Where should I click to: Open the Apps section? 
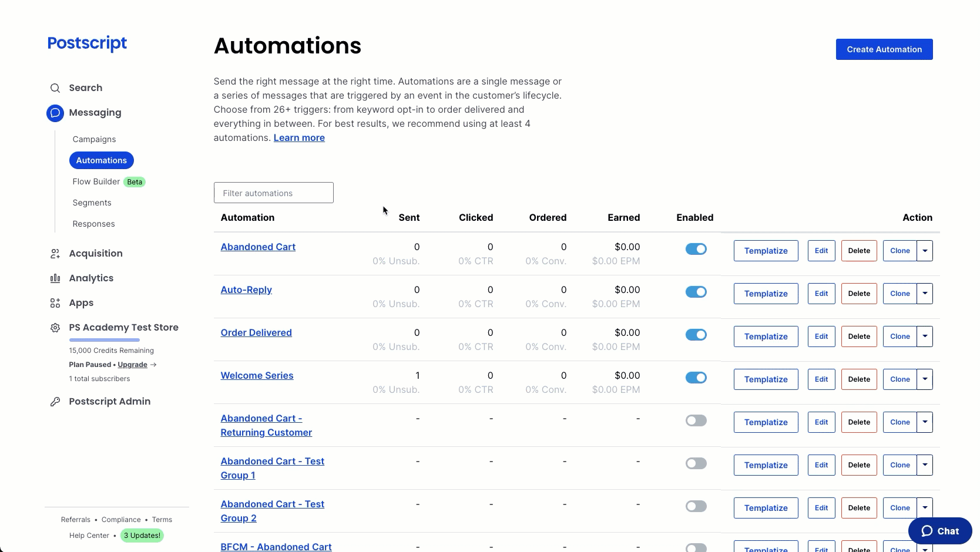point(81,303)
